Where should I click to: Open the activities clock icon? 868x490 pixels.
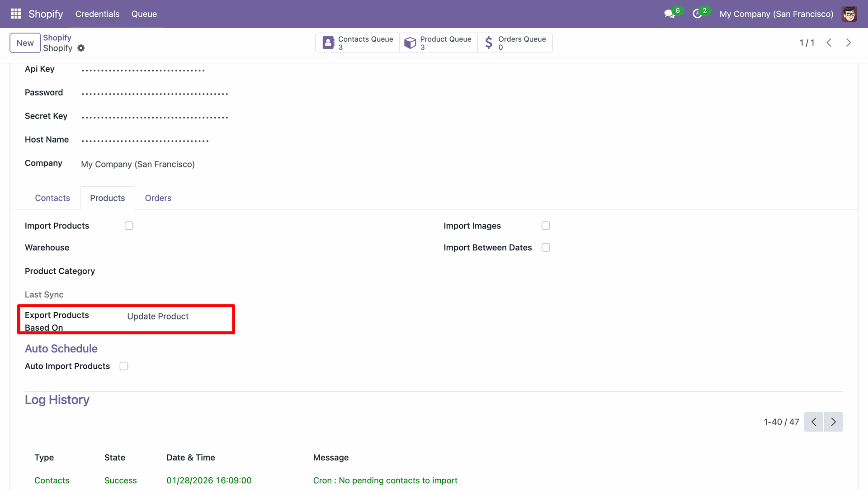[x=697, y=14]
